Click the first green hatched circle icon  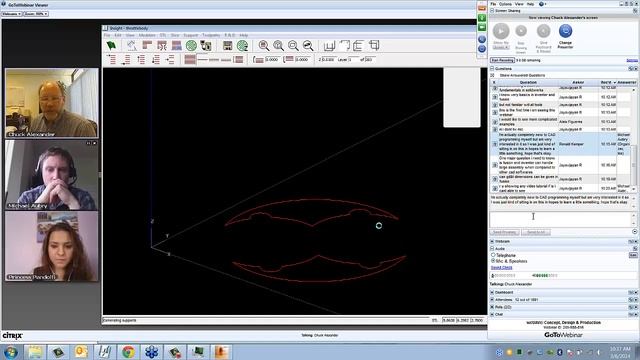[x=191, y=45]
